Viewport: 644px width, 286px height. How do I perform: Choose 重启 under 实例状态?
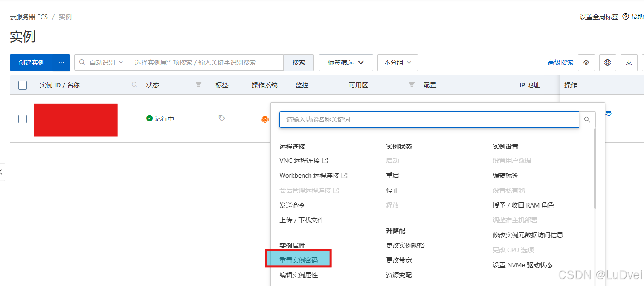click(392, 176)
